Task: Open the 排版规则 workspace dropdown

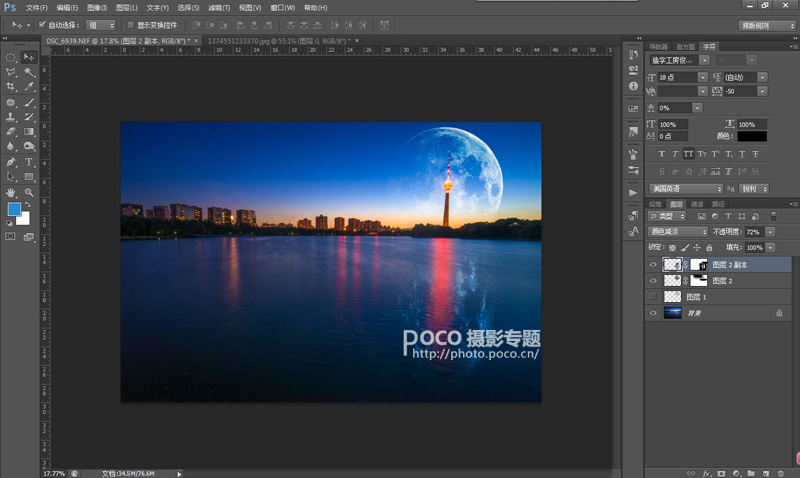Action: [766, 25]
